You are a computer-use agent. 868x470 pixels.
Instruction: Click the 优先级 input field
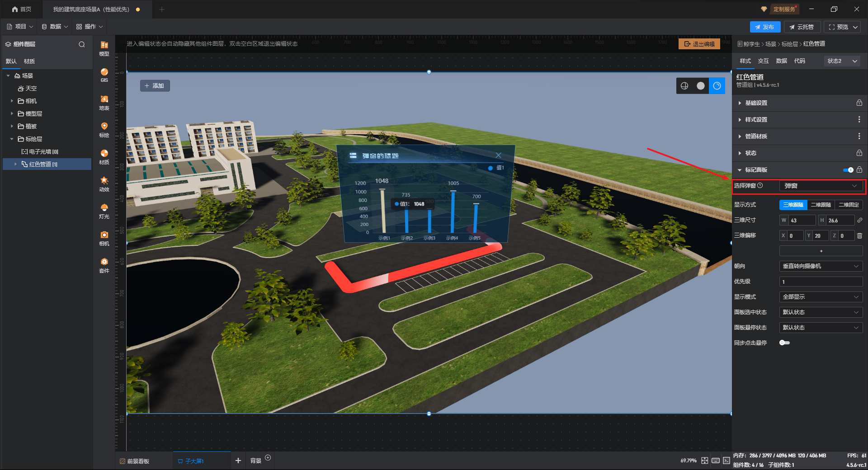coord(821,282)
